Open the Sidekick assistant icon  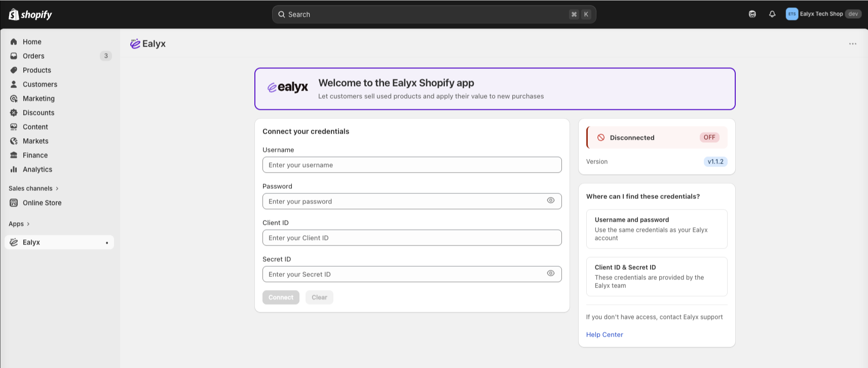752,14
